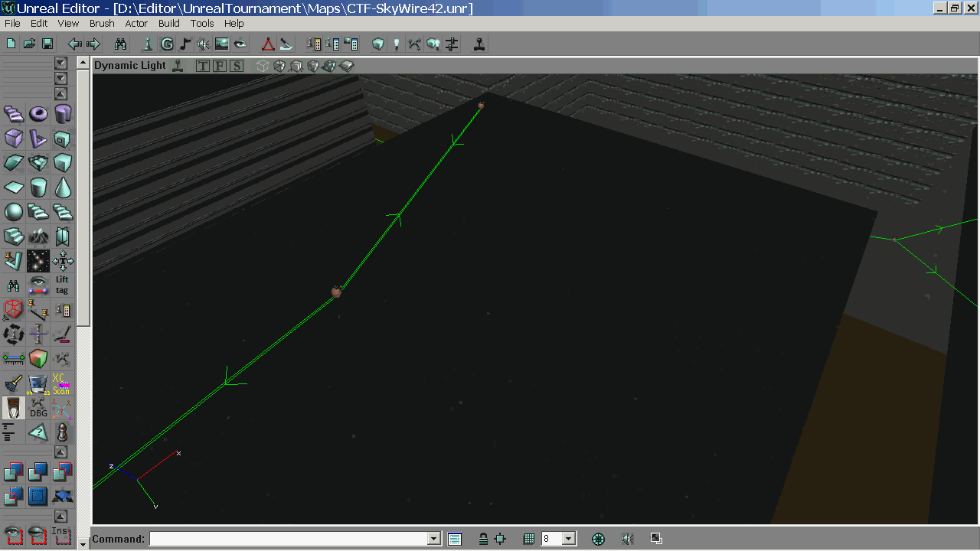Open the Brush menu
The height and width of the screenshot is (551, 980).
[102, 24]
